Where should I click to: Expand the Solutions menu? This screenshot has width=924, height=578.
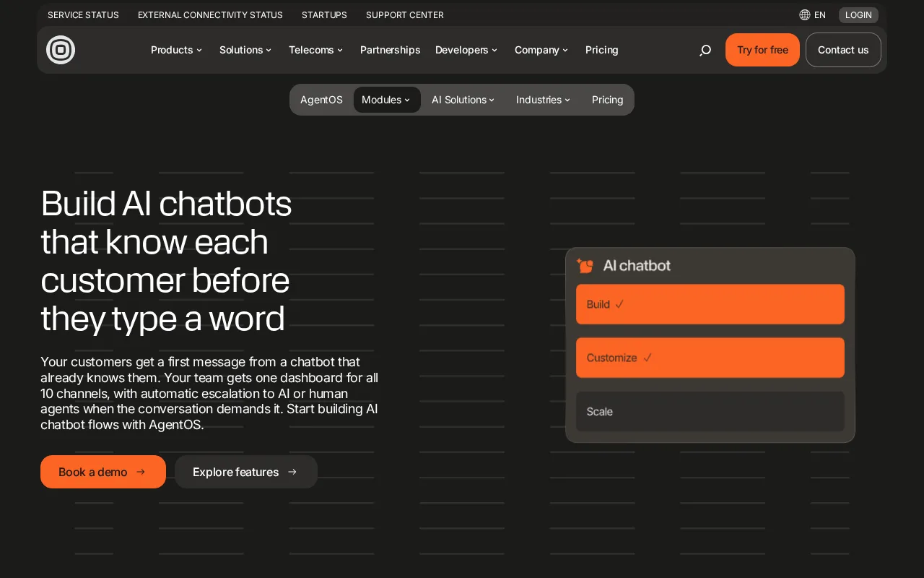tap(245, 50)
